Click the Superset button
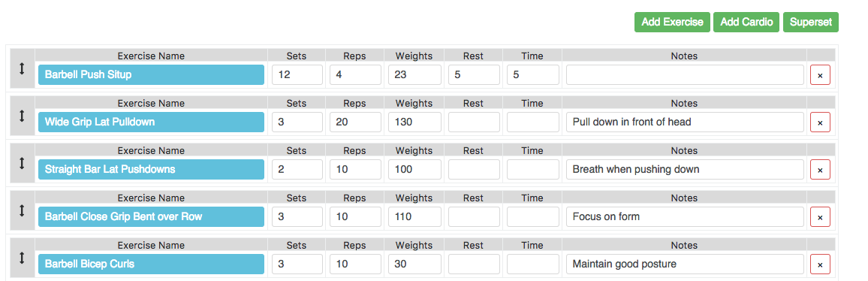 pos(810,23)
